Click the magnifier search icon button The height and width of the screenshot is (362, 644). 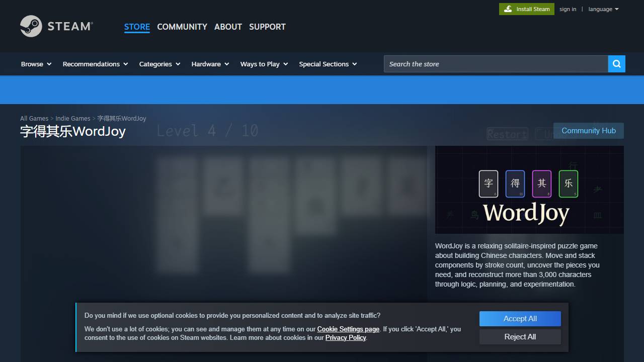[616, 64]
